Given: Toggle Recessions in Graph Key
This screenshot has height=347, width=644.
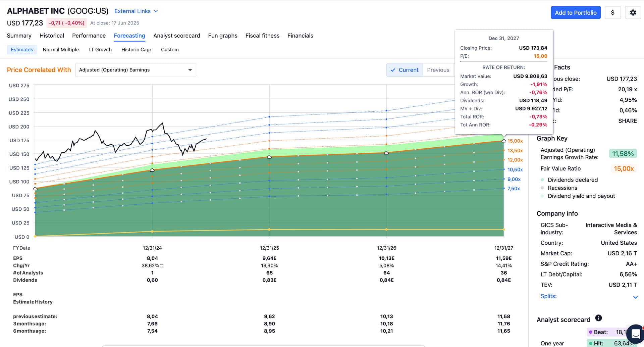Looking at the screenshot, I should [x=559, y=188].
